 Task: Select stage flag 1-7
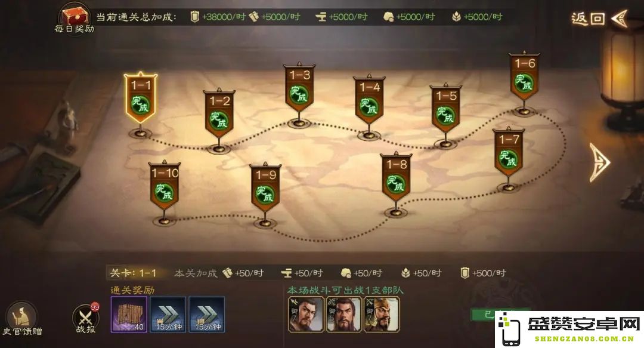509,153
